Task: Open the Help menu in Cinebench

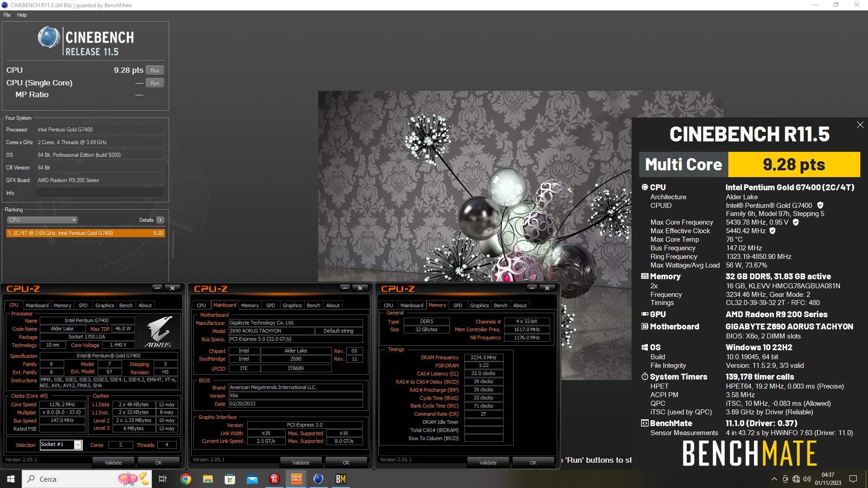Action: tap(22, 15)
